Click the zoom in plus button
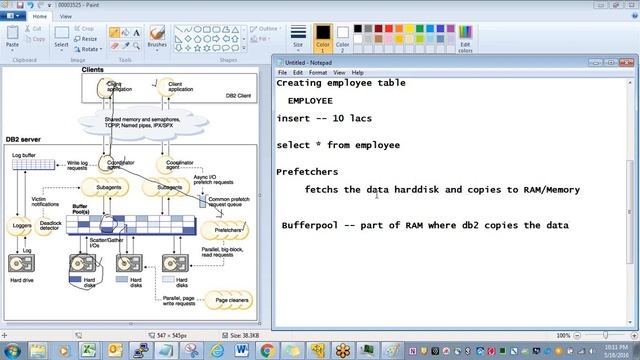 (634, 336)
